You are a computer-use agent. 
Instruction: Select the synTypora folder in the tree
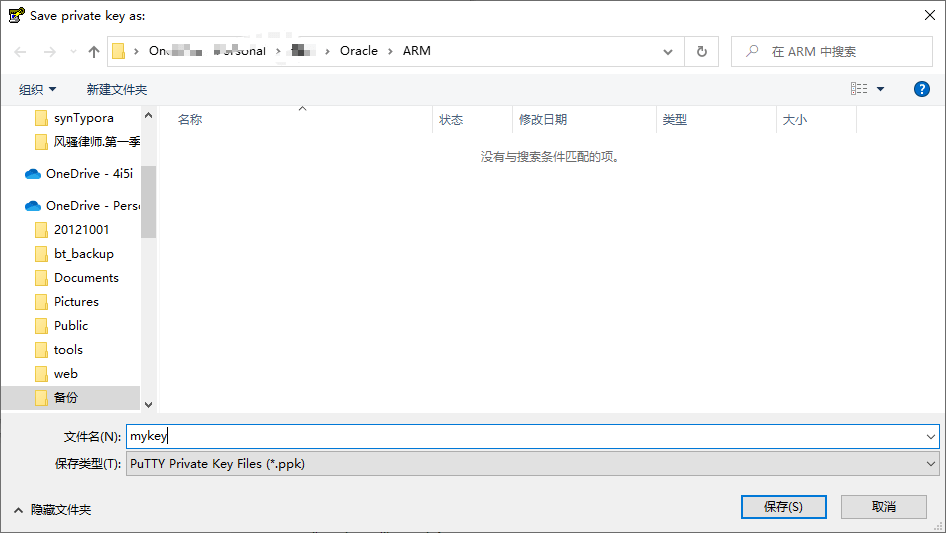84,118
